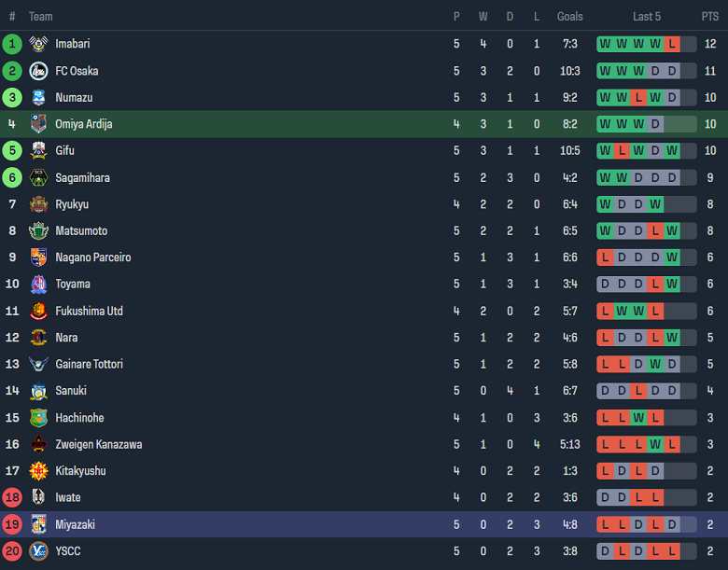Click the Fukushima Utd club crest
The width and height of the screenshot is (728, 570).
click(38, 311)
